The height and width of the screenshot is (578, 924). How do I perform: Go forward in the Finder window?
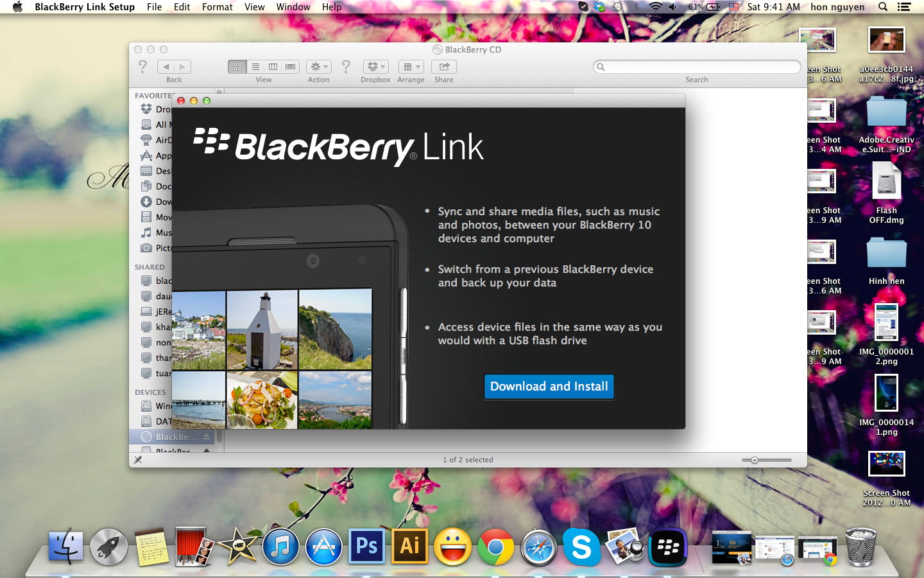[x=183, y=67]
